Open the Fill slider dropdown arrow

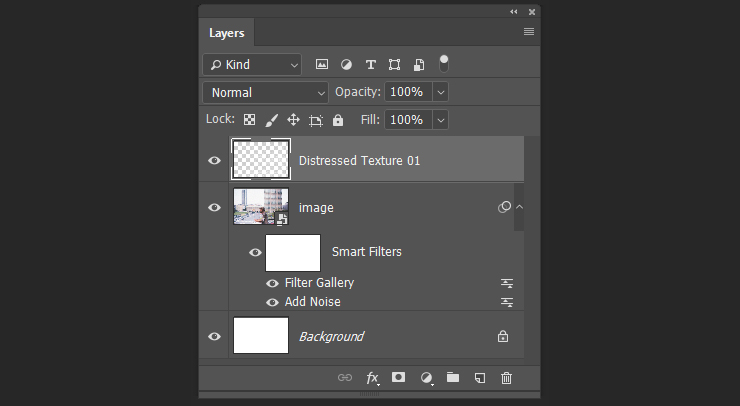pos(440,120)
